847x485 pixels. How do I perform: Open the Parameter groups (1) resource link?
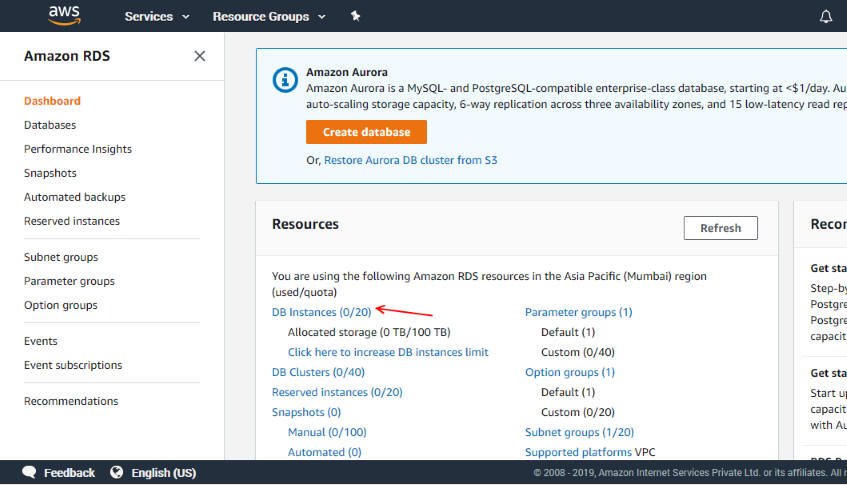[x=579, y=312]
